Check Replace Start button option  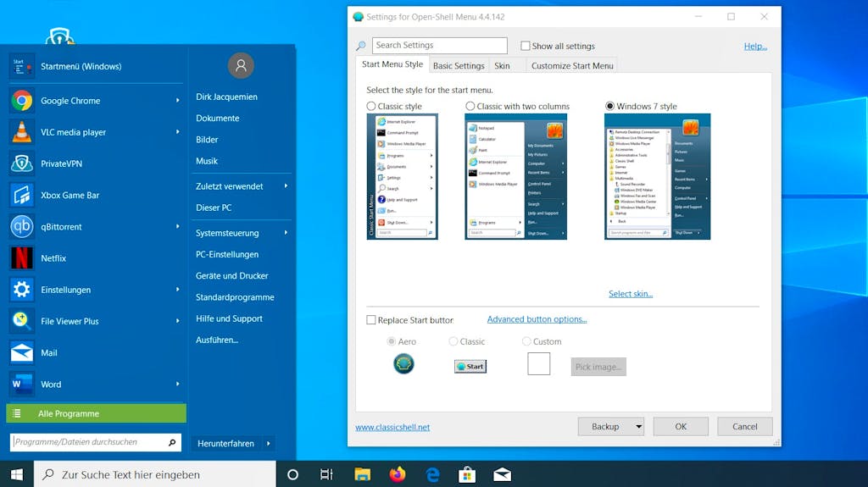[x=371, y=320]
